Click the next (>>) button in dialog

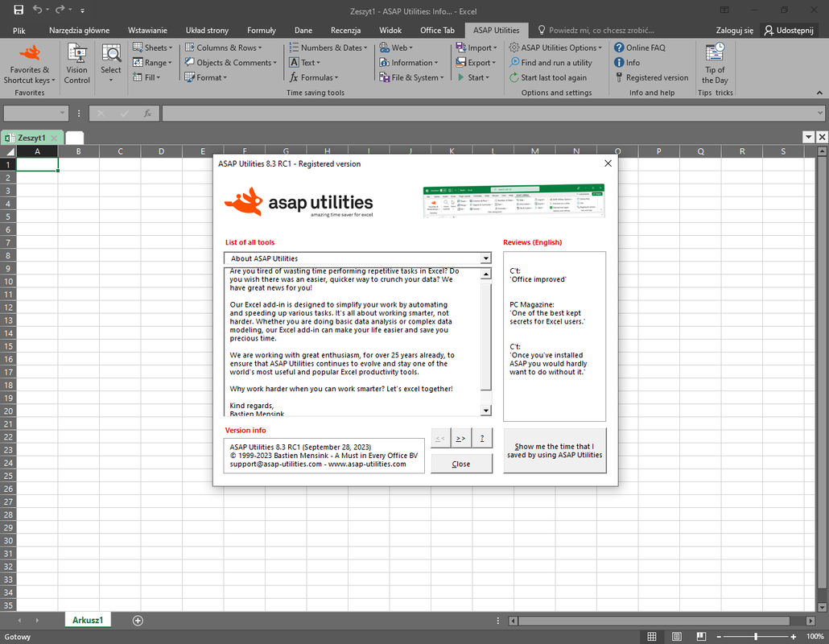(x=460, y=438)
